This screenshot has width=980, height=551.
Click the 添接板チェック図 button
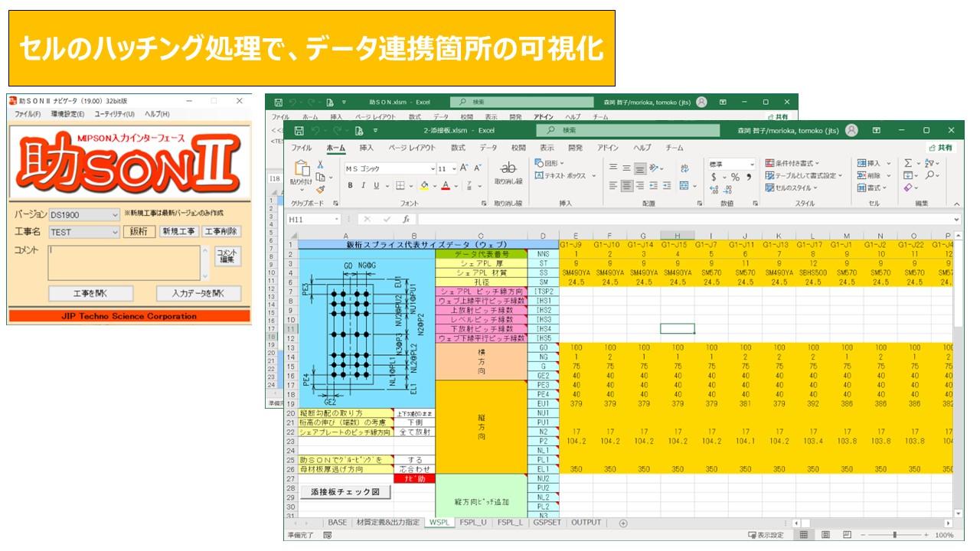pos(345,492)
